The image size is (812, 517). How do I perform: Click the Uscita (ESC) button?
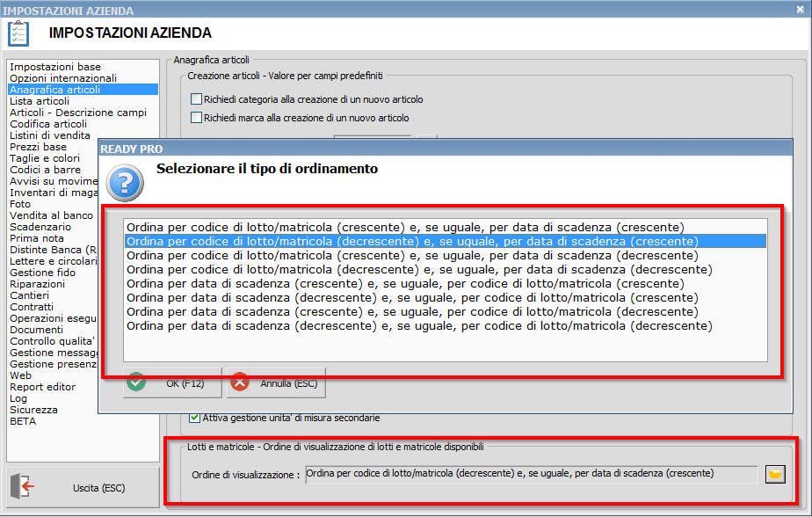[83, 487]
